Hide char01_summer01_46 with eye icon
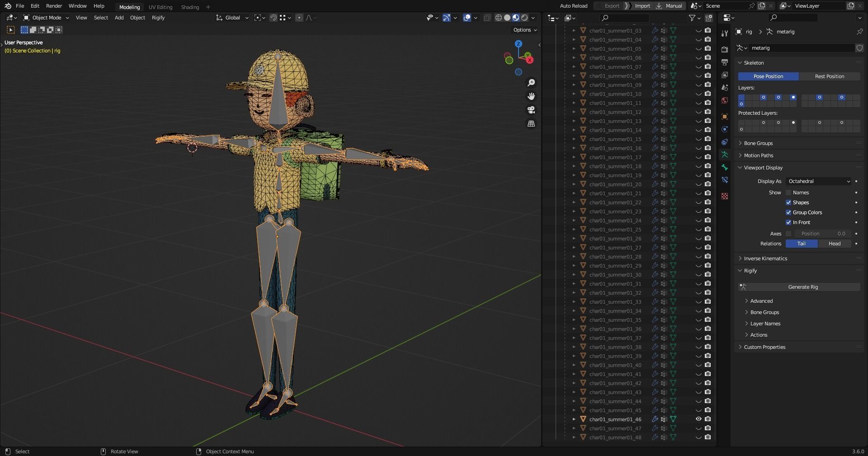 coord(698,419)
